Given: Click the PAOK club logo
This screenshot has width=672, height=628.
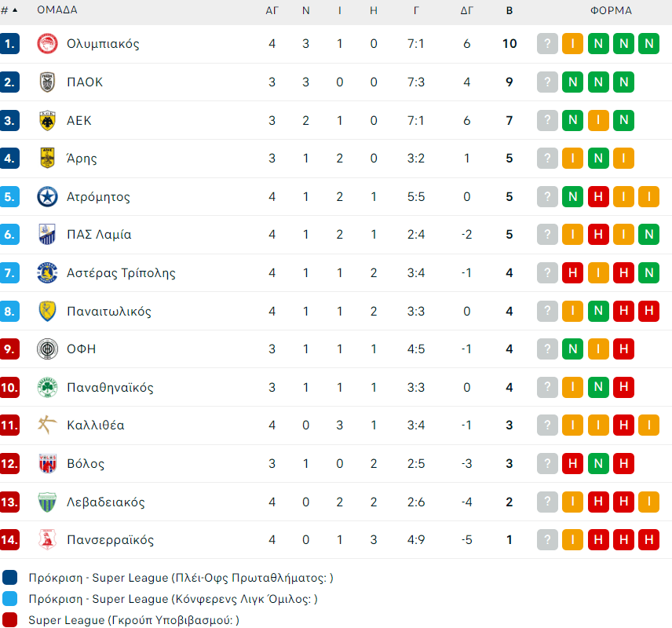Looking at the screenshot, I should coord(47,82).
